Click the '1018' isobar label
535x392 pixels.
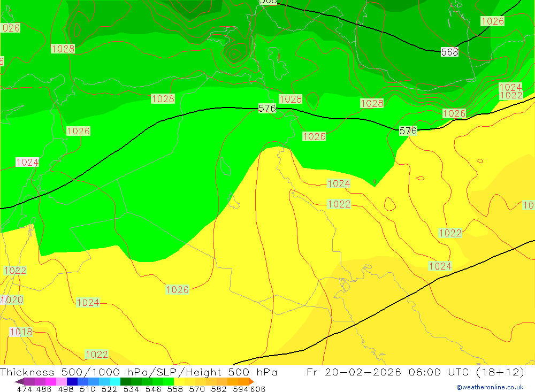point(21,332)
